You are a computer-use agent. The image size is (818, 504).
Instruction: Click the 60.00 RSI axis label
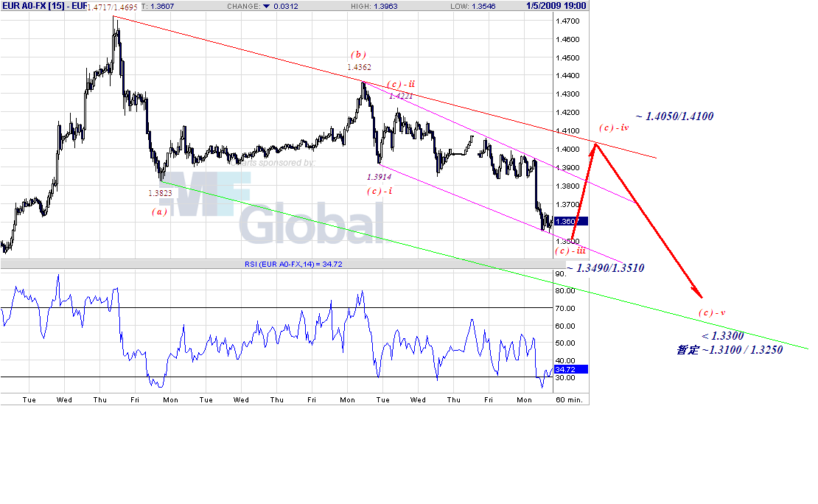(565, 326)
